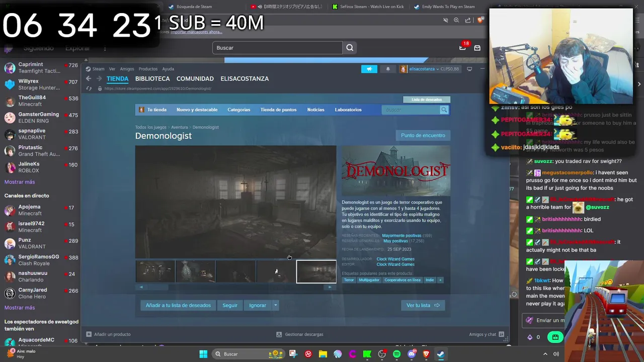Click browser zoom magnifier icon
Viewport: 644px width, 362px height.
tap(456, 20)
